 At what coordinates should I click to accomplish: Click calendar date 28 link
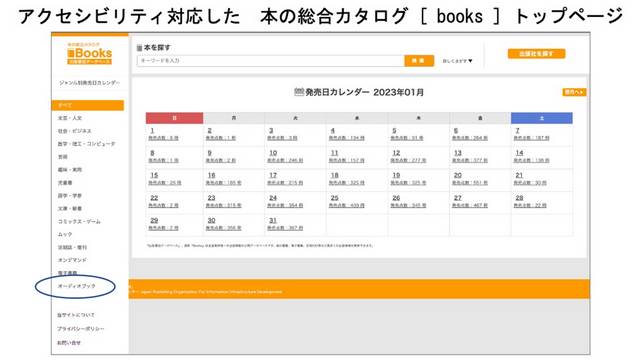point(519,198)
